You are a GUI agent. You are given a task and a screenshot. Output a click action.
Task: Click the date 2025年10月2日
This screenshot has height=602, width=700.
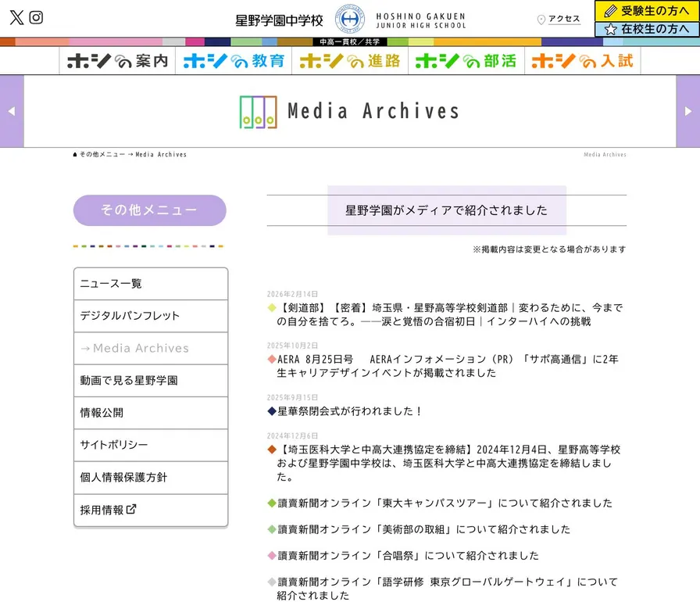coord(292,346)
